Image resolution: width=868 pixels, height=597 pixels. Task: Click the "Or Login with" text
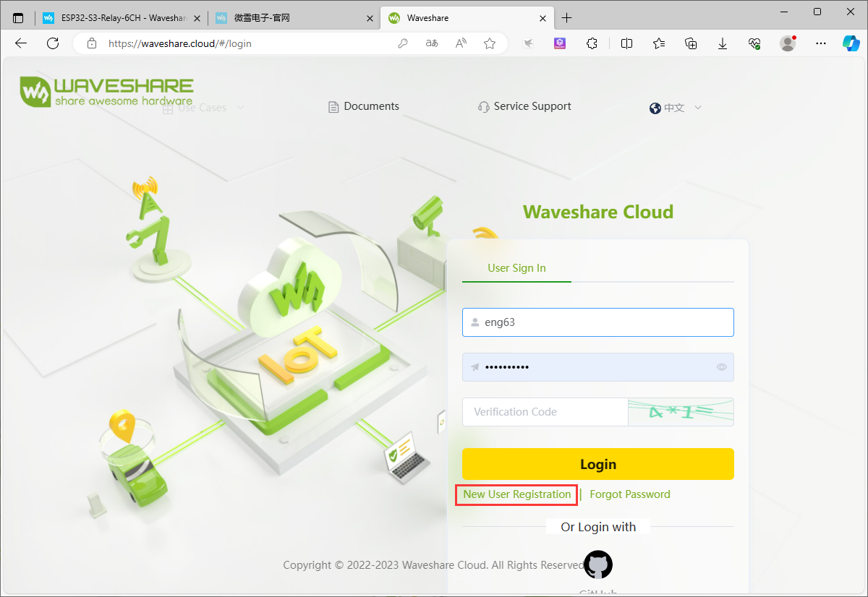(x=598, y=527)
